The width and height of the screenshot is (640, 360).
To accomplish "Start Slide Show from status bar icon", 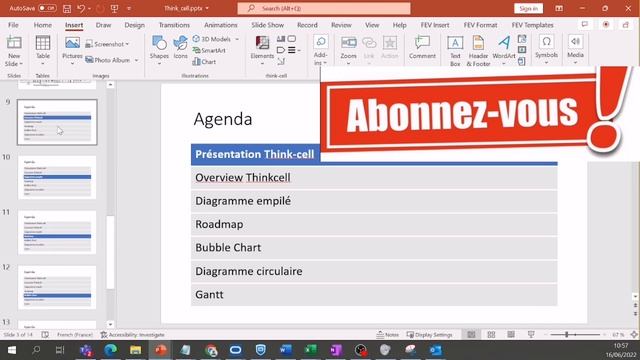I will coord(531,335).
